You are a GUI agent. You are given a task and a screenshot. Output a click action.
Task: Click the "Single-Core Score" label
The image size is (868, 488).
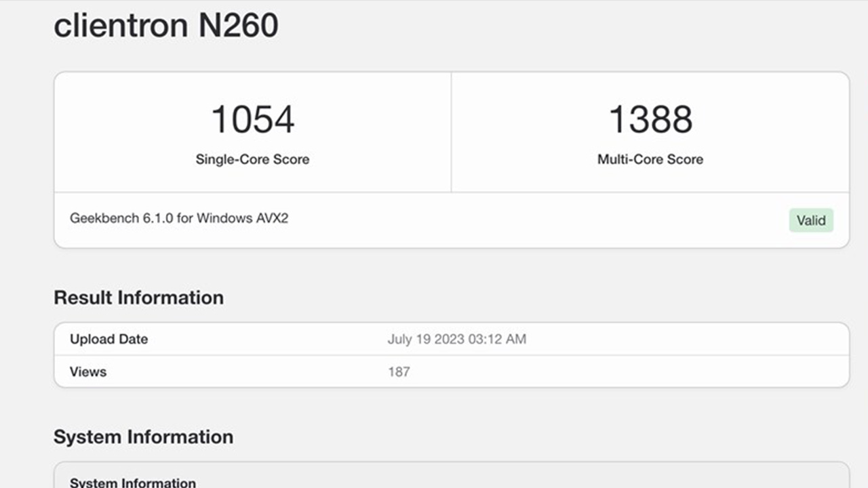252,159
